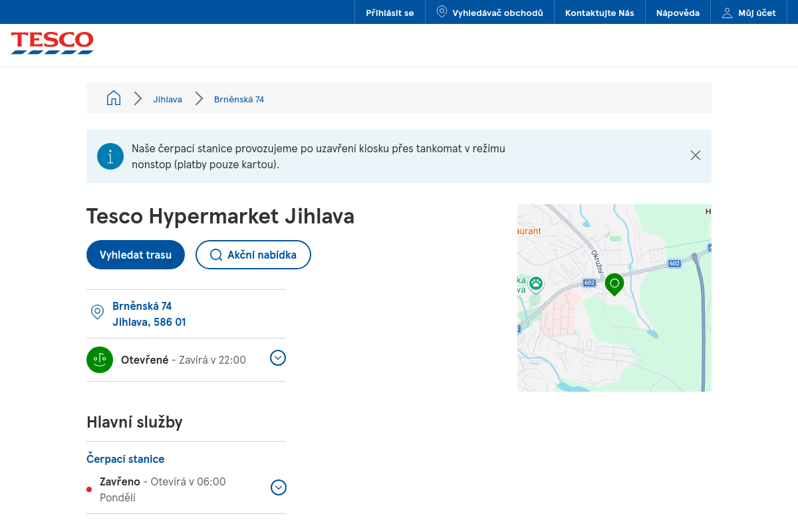798x532 pixels.
Task: Dismiss the fuel station notice banner
Action: click(x=696, y=156)
